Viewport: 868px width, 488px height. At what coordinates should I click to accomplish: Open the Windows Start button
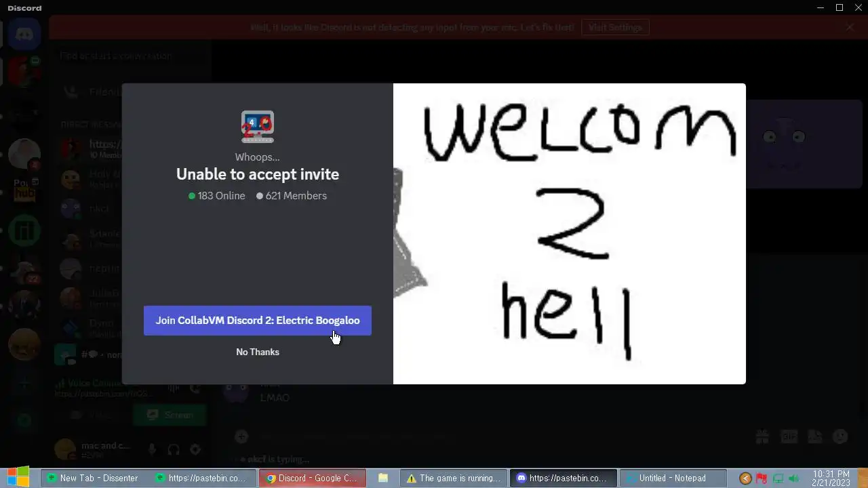click(18, 478)
